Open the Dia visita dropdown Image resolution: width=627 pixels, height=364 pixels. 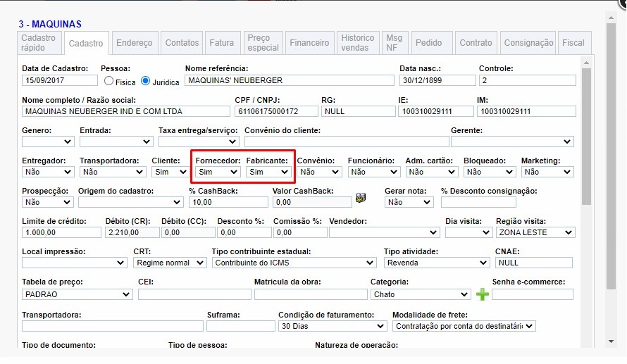point(468,232)
